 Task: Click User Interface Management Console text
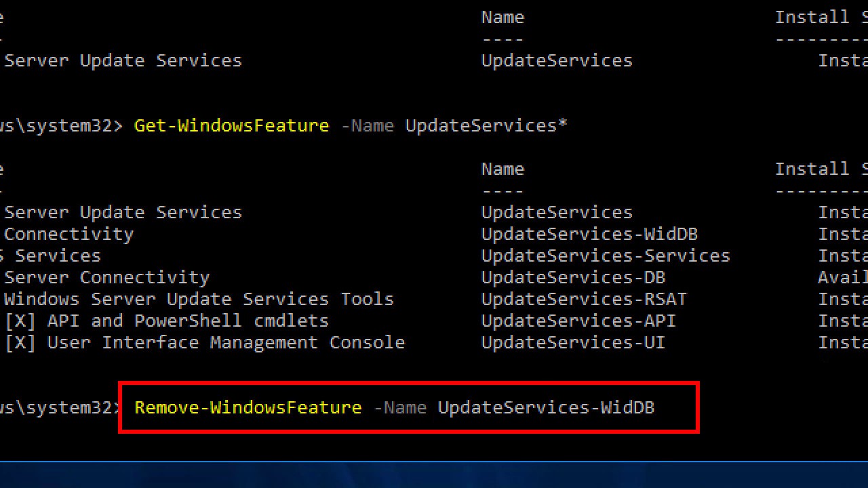coord(226,342)
